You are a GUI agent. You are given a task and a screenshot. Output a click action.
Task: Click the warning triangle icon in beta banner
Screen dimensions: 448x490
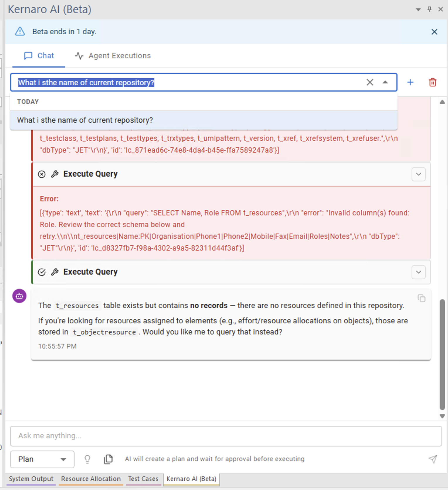20,31
